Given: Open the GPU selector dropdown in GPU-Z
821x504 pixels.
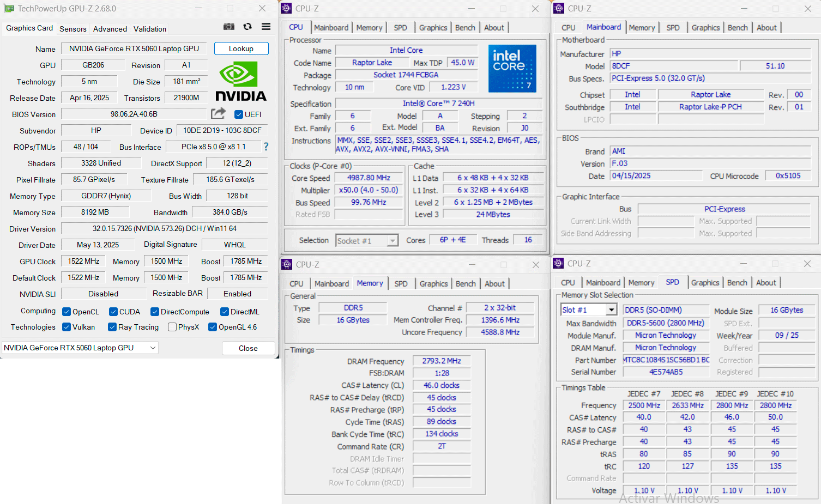Looking at the screenshot, I should pyautogui.click(x=80, y=348).
